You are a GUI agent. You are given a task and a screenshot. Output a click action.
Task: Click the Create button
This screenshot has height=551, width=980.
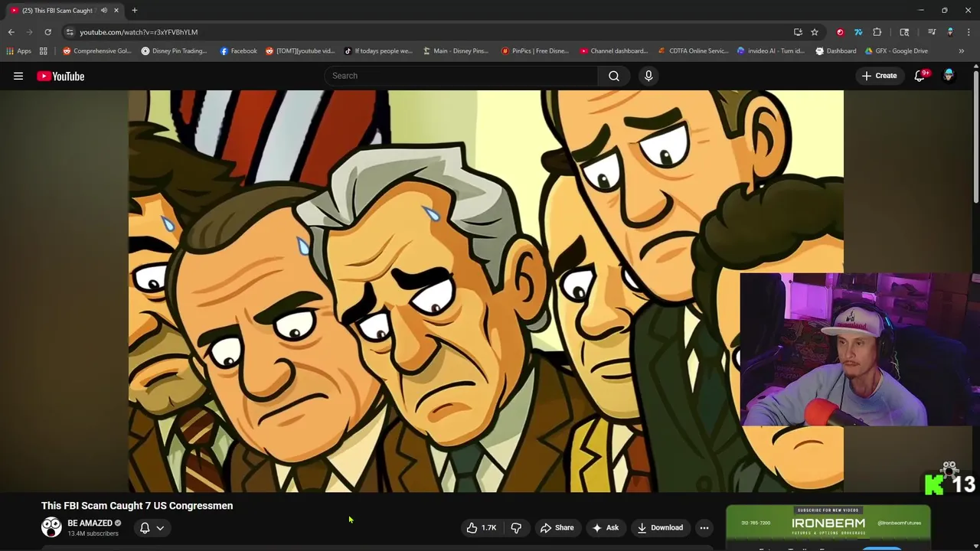(x=879, y=76)
